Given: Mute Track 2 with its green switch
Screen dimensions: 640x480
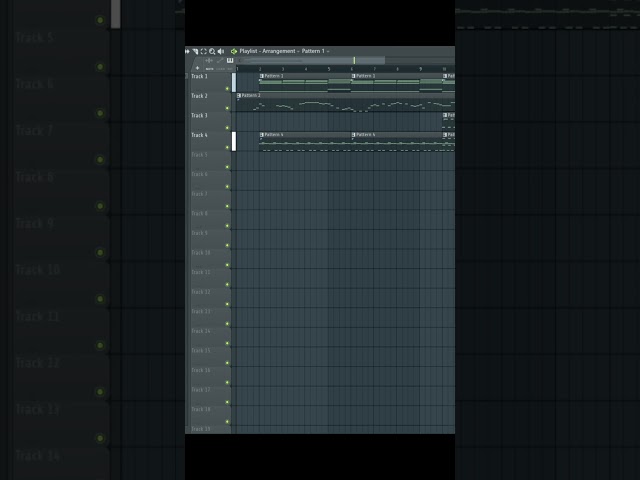Looking at the screenshot, I should coord(227,108).
